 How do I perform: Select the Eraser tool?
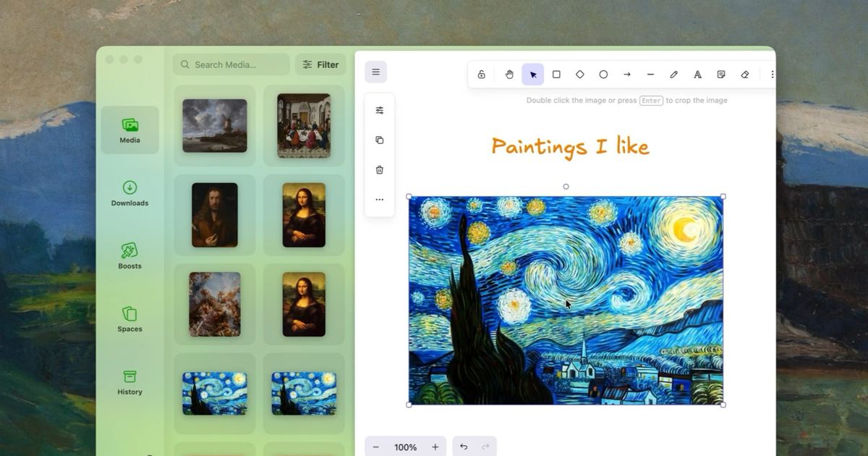pyautogui.click(x=745, y=75)
